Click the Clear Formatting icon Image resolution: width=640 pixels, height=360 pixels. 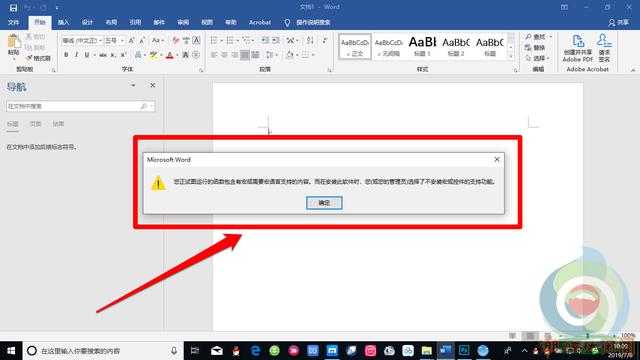[x=176, y=40]
